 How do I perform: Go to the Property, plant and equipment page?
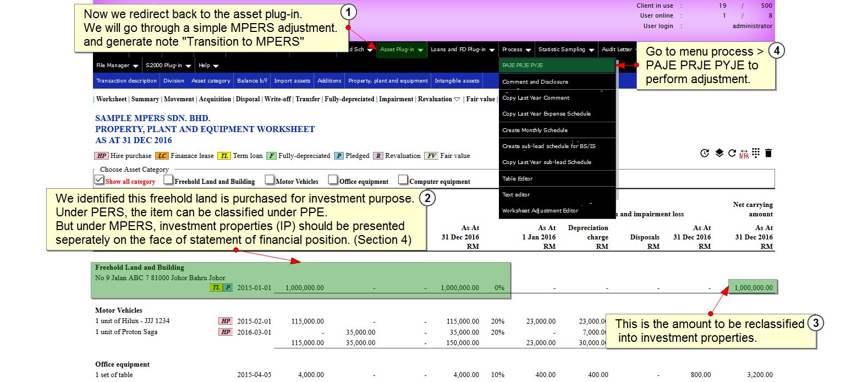[388, 81]
